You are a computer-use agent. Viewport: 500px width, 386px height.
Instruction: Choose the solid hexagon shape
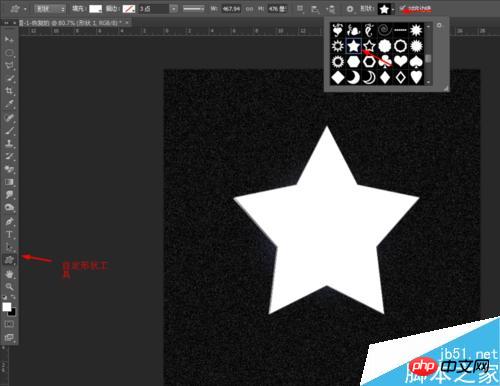point(354,62)
